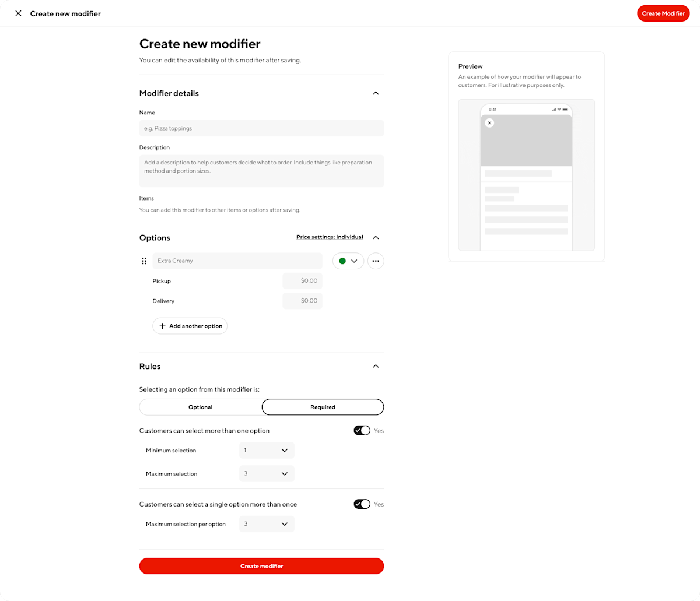Collapse the Modifier details section
700x601 pixels.
pyautogui.click(x=376, y=93)
